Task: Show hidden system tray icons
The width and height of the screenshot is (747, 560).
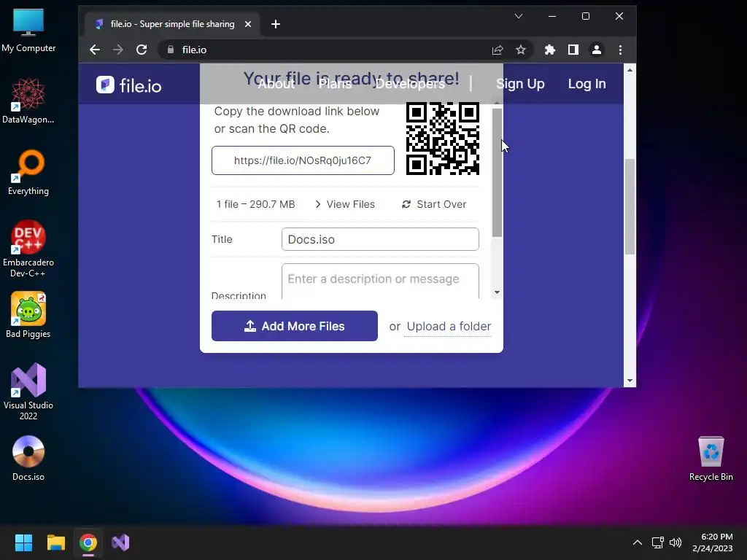Action: (638, 542)
